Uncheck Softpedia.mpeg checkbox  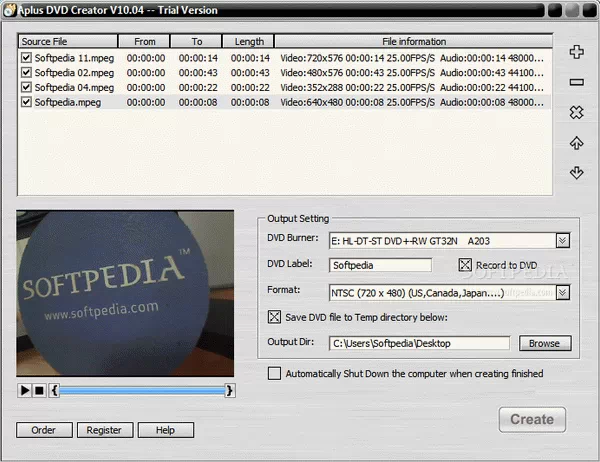[26, 102]
